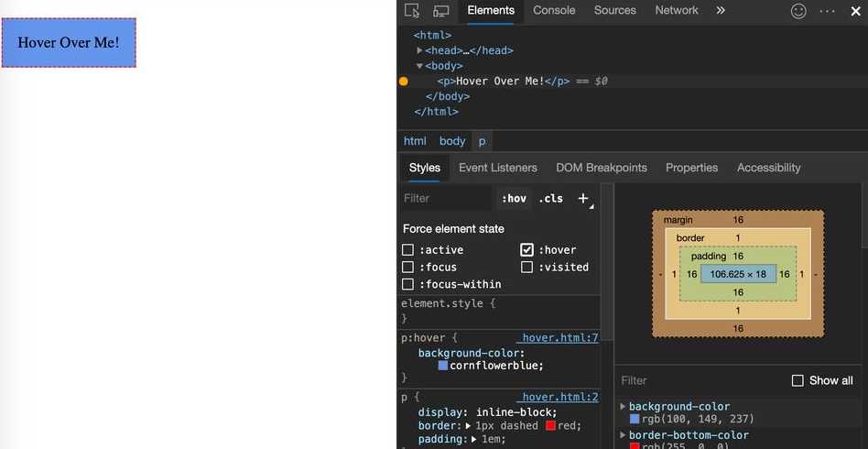Click the computed rgb(100, 149, 237) color swatch
The height and width of the screenshot is (449, 868).
[x=635, y=419]
